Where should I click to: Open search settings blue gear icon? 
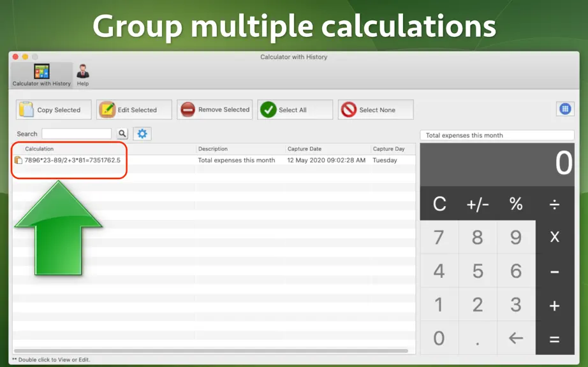(142, 134)
